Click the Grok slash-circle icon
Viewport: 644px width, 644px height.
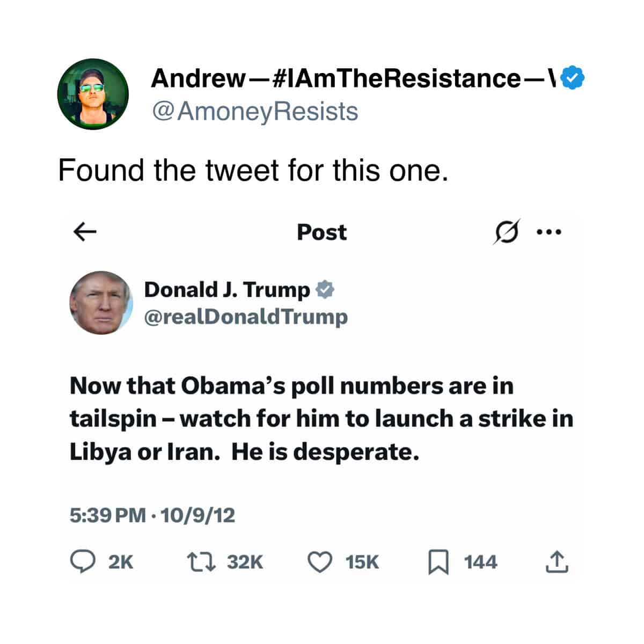tap(506, 233)
